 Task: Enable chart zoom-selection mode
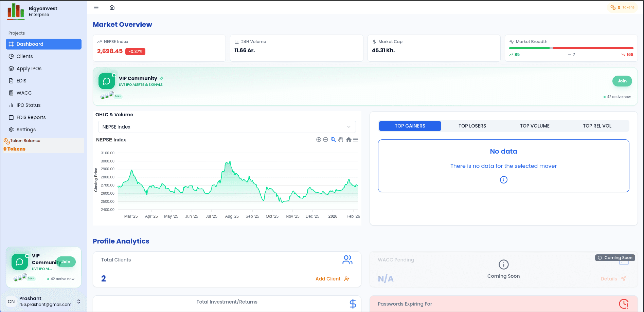point(333,139)
